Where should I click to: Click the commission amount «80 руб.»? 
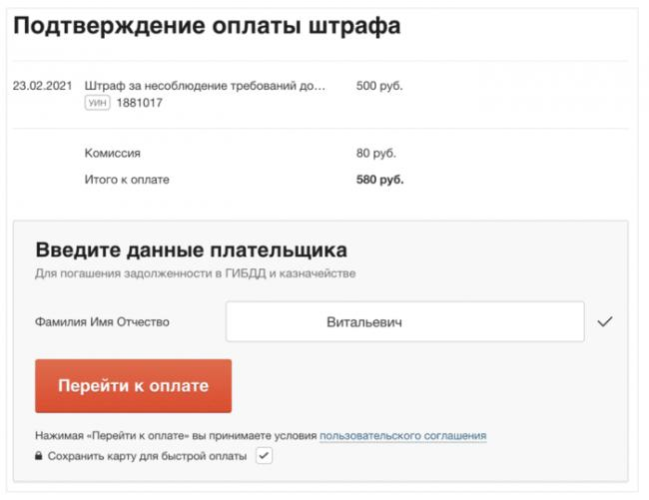point(376,154)
